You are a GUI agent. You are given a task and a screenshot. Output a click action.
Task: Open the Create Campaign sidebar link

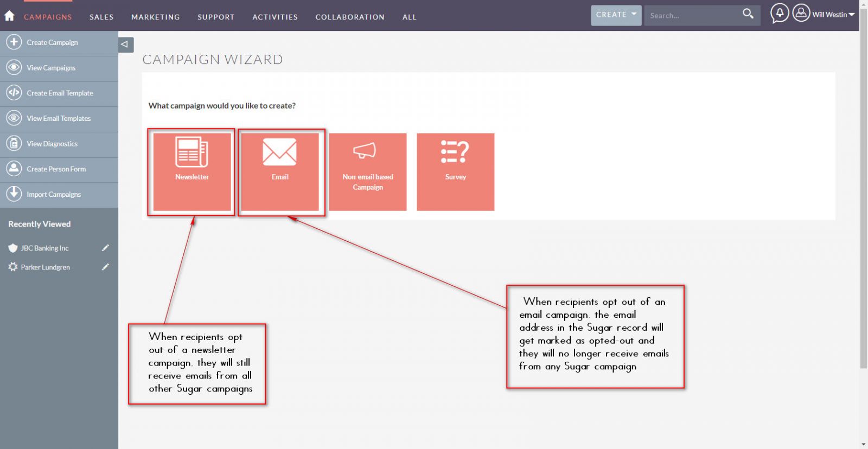[x=52, y=42]
